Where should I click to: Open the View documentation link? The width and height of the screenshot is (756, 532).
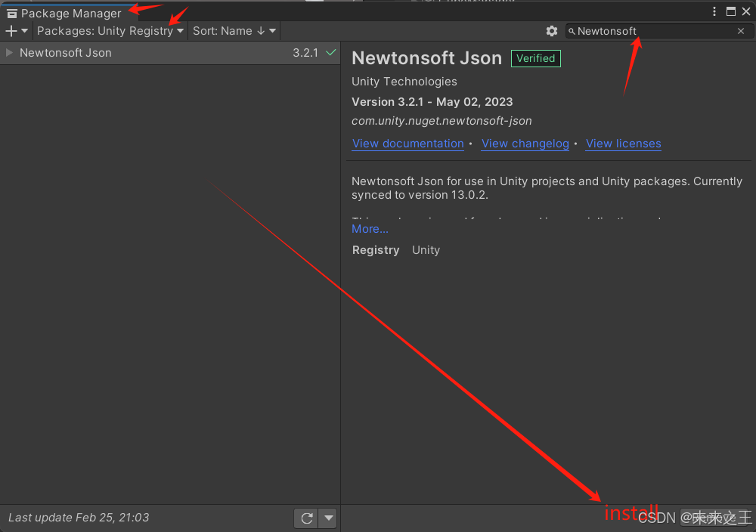[408, 144]
